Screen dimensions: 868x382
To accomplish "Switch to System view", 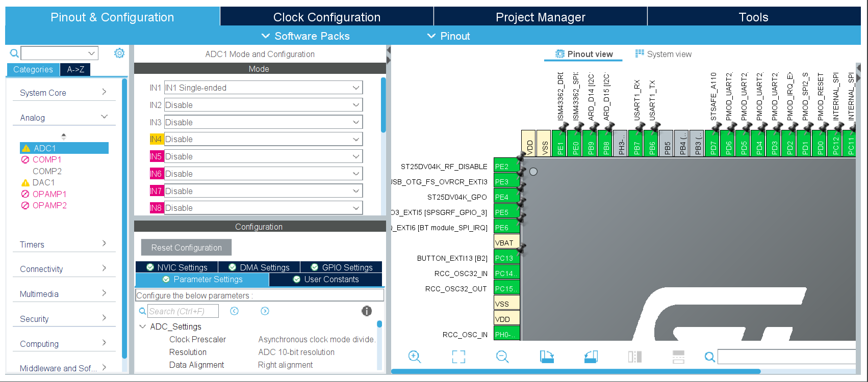I will coord(663,54).
